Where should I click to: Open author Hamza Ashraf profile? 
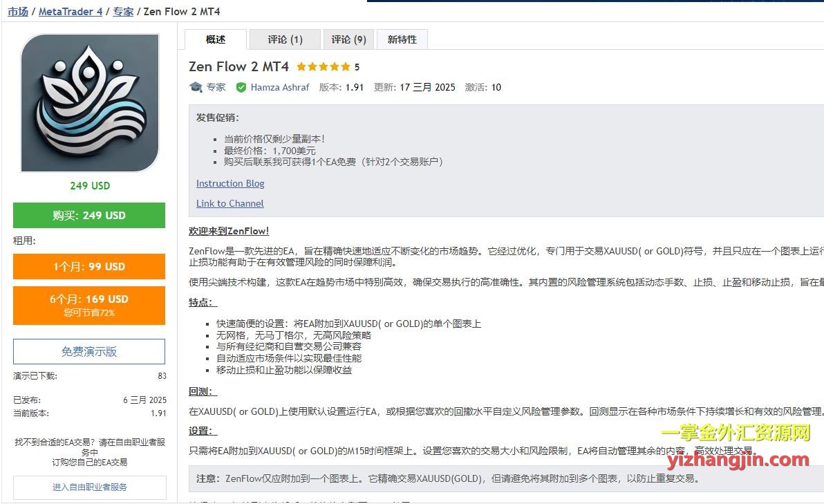tap(279, 87)
